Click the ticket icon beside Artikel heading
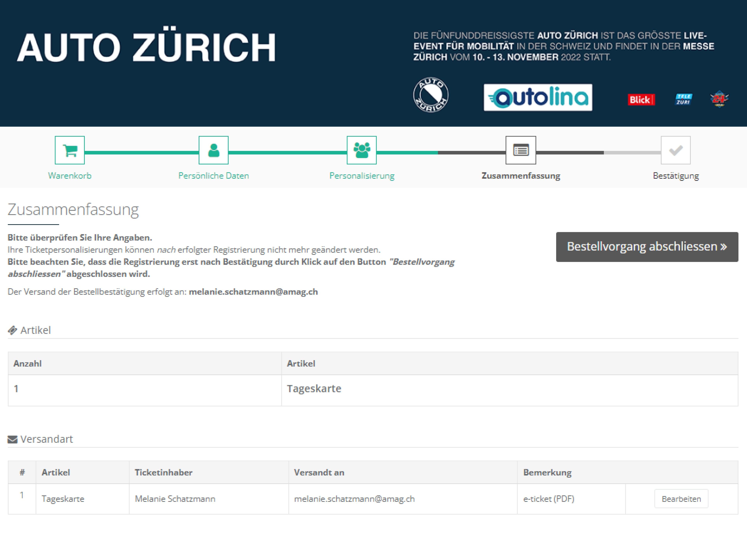This screenshot has height=560, width=747. click(12, 330)
